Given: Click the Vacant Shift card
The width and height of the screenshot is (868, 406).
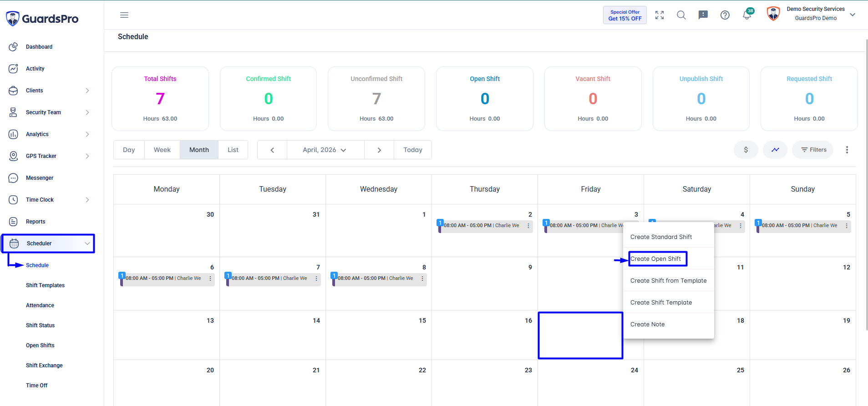Looking at the screenshot, I should coord(593,99).
